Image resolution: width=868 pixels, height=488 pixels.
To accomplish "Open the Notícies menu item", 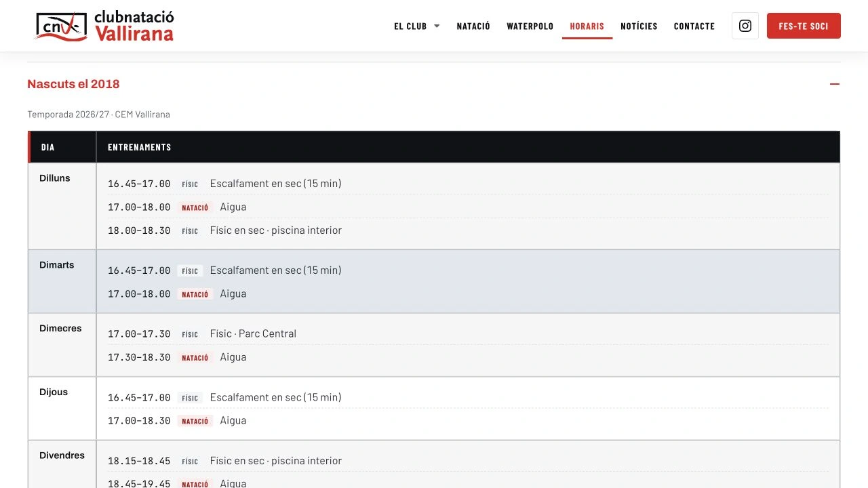I will [639, 26].
